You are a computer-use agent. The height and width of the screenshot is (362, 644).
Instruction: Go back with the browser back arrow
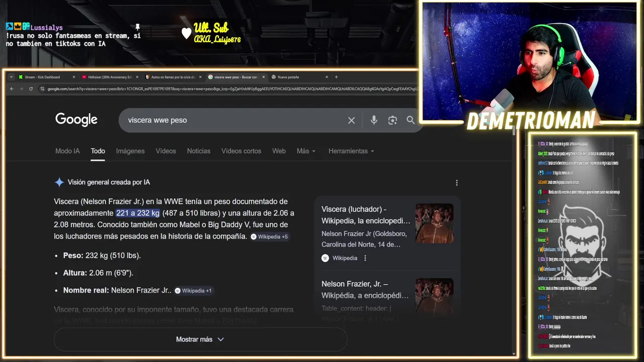click(12, 89)
